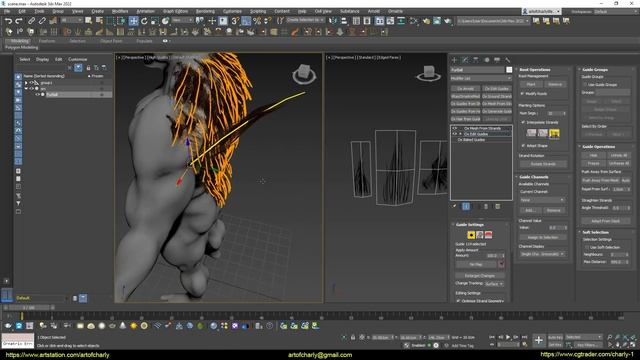This screenshot has width=640, height=360.
Task: Activate the Select and Scale tool
Action: tap(155, 21)
